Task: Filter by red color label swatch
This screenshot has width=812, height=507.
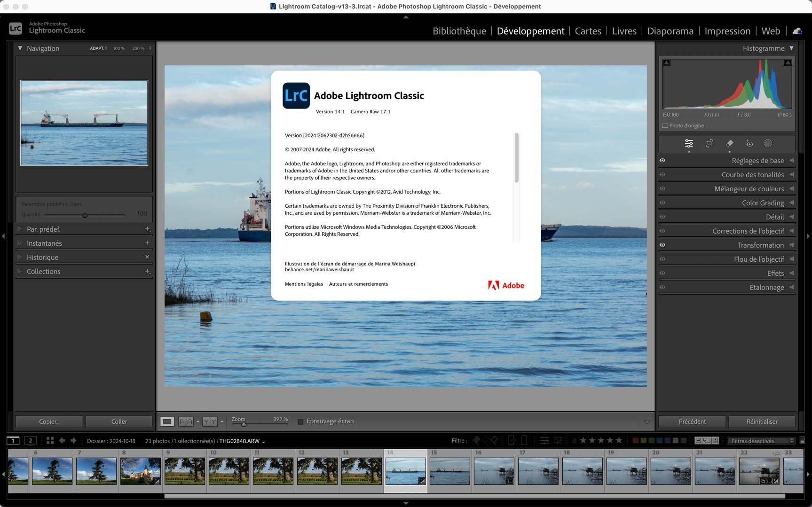Action: pyautogui.click(x=635, y=441)
